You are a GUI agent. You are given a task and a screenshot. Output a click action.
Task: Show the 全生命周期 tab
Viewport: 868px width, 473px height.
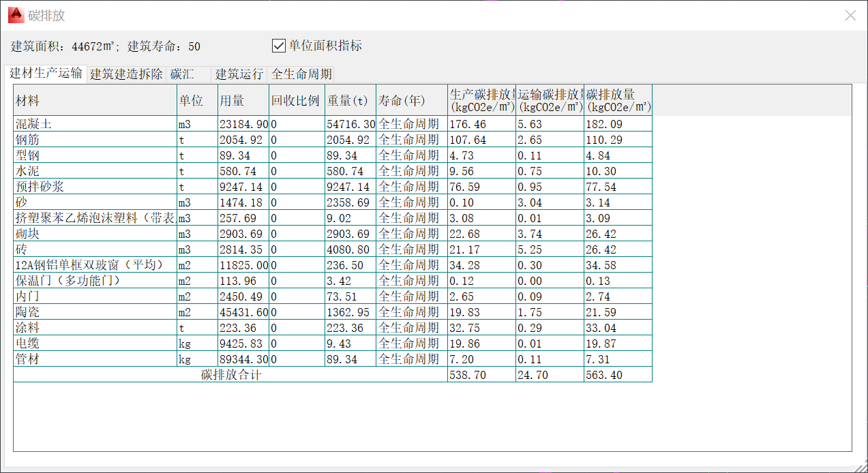[x=301, y=74]
